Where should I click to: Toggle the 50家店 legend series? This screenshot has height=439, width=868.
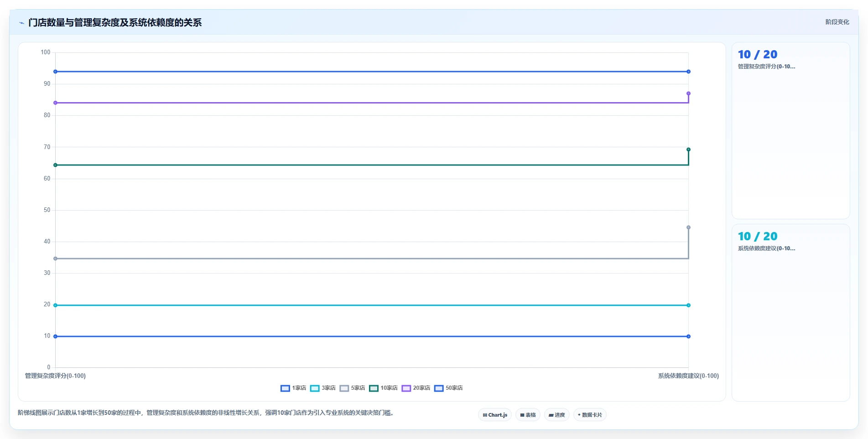448,388
